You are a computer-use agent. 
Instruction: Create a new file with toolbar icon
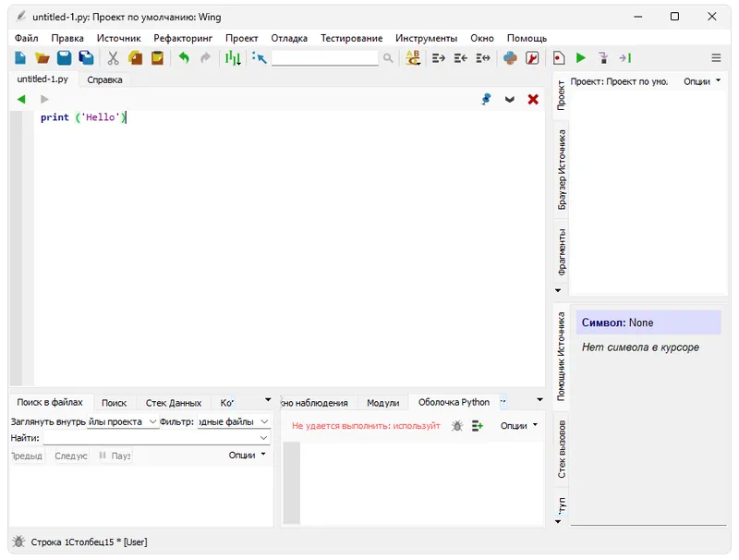point(20,58)
